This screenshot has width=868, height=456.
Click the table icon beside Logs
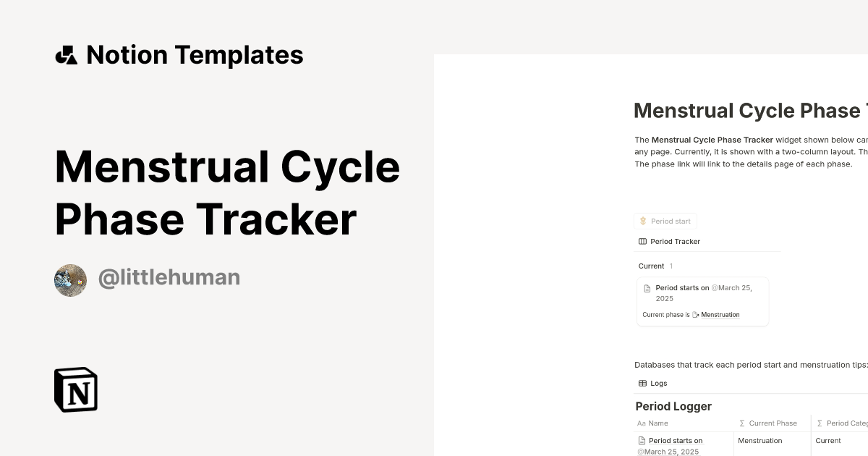tap(642, 383)
